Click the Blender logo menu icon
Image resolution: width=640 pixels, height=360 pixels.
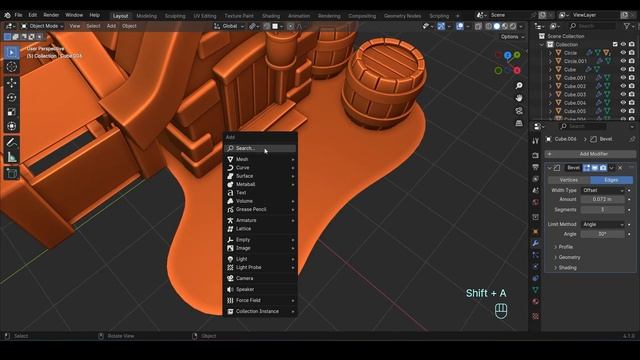7,15
